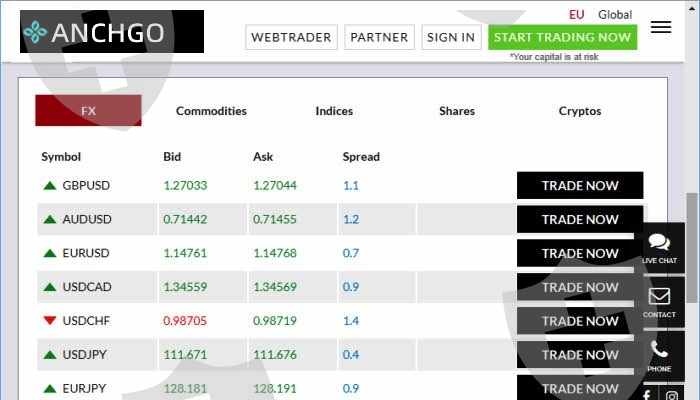Click the Start Trading Now button
Image resolution: width=700 pixels, height=400 pixels.
pyautogui.click(x=563, y=37)
